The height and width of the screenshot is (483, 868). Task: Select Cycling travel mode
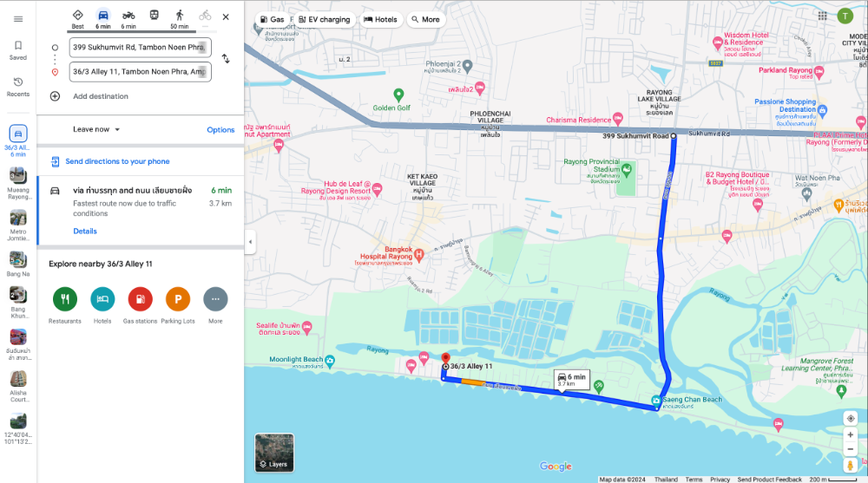[205, 16]
